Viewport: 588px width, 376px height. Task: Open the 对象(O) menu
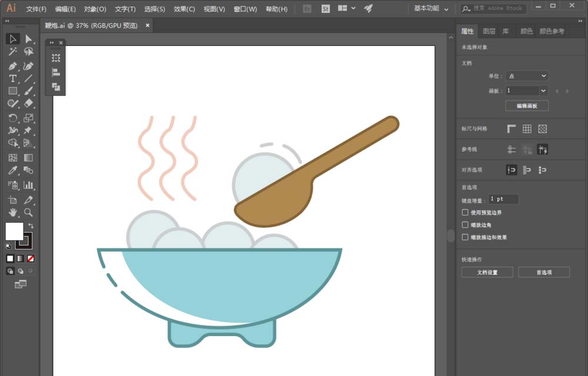pos(95,9)
